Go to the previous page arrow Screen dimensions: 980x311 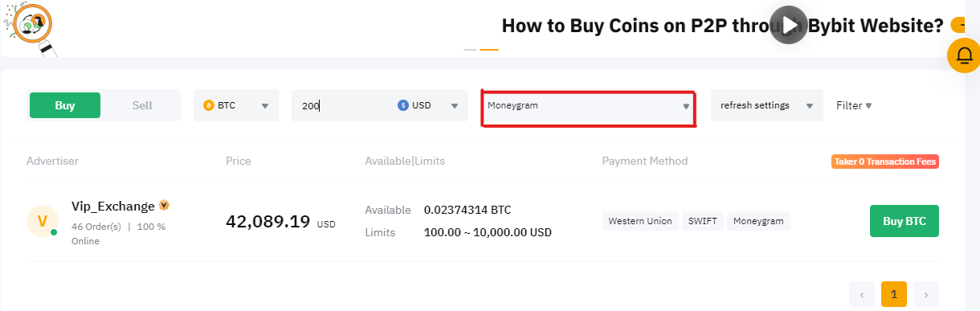862,294
